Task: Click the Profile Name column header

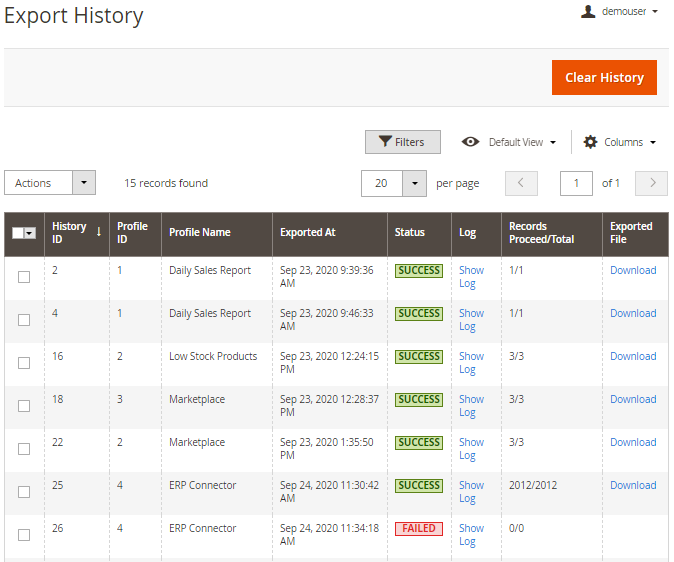Action: [200, 232]
